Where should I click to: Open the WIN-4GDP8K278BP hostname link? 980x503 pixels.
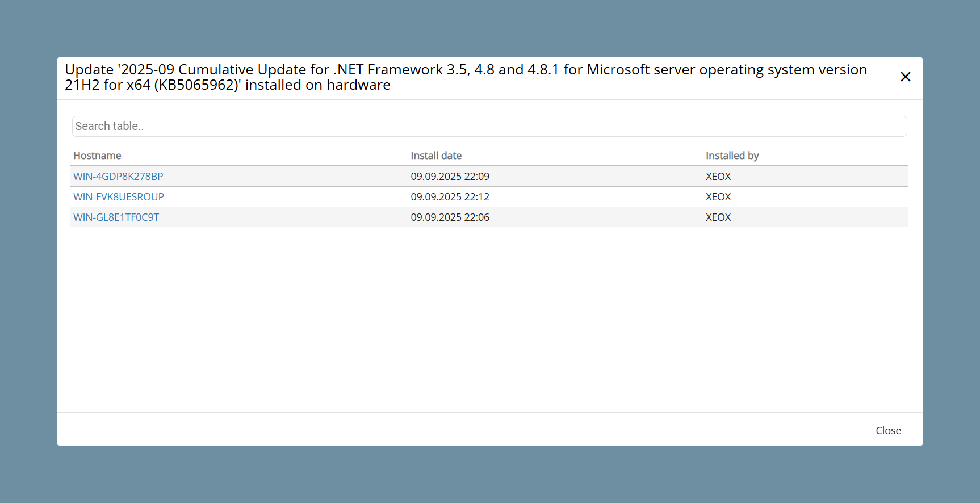[x=118, y=177]
